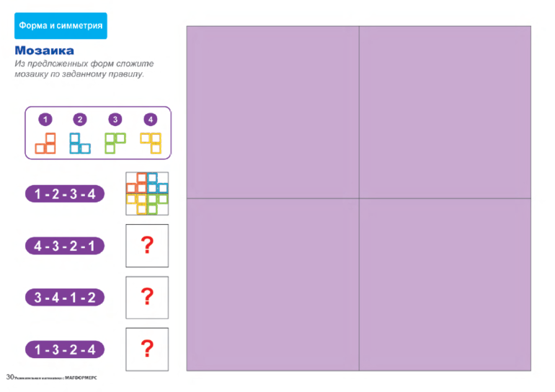Select the 1 - 3 - 2 - 4 rule label

(65, 349)
